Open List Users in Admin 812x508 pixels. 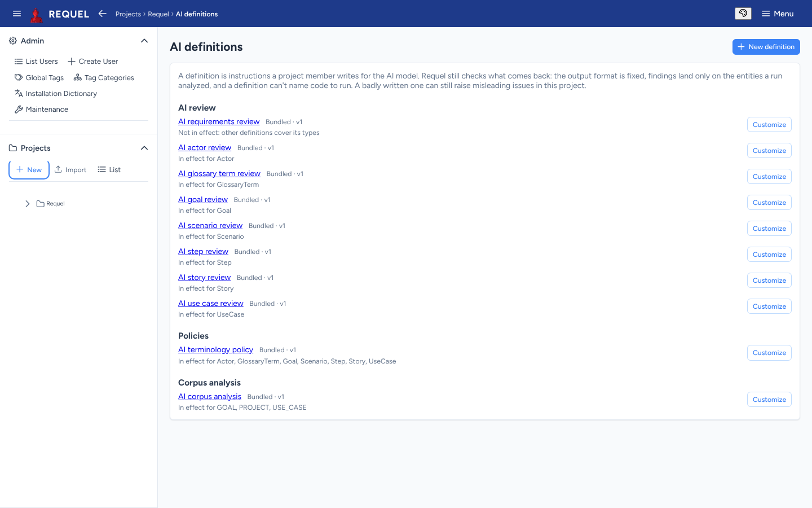click(36, 62)
